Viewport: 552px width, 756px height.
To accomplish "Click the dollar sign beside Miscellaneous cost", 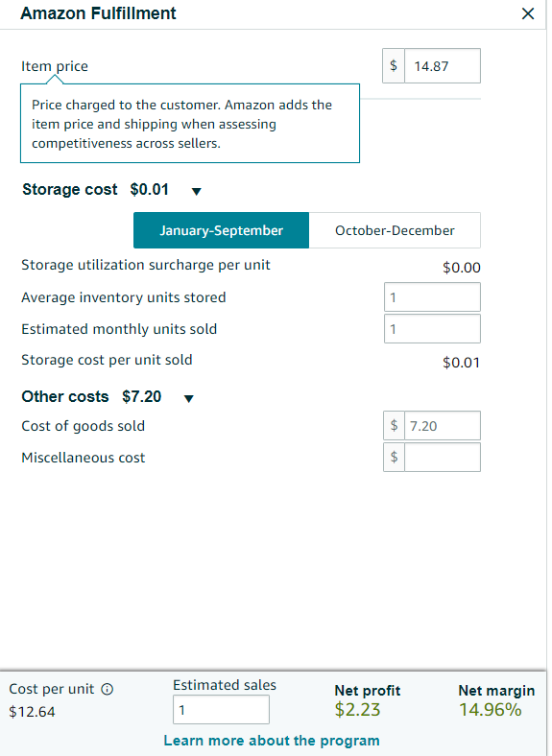I will click(395, 457).
